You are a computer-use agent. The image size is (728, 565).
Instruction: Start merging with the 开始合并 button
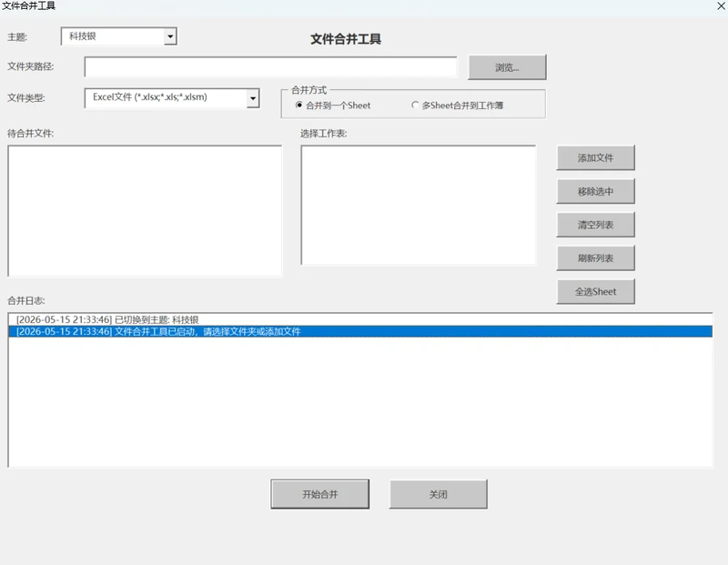click(320, 494)
